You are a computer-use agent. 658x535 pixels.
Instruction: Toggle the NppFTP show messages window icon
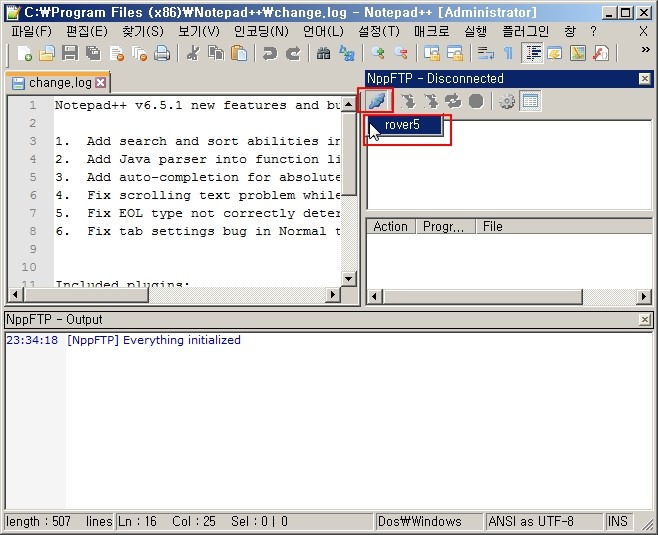pos(530,101)
